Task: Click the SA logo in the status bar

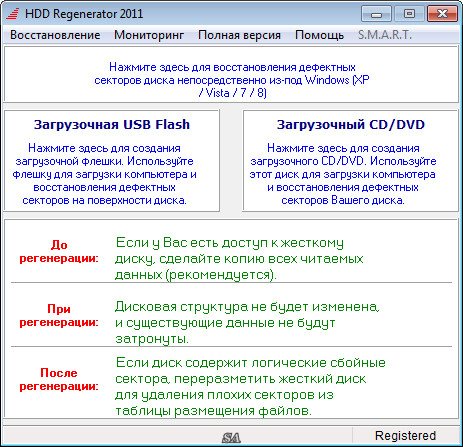Action: pos(231,438)
